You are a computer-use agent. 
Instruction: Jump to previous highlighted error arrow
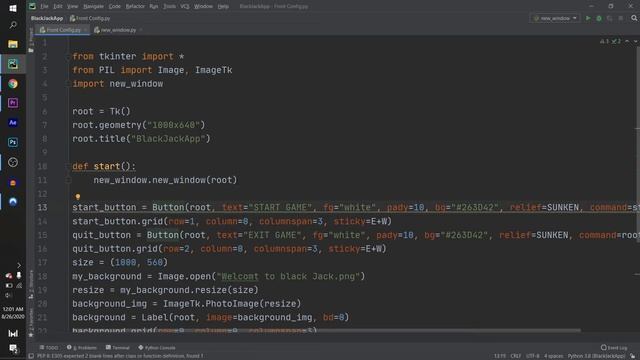(627, 41)
